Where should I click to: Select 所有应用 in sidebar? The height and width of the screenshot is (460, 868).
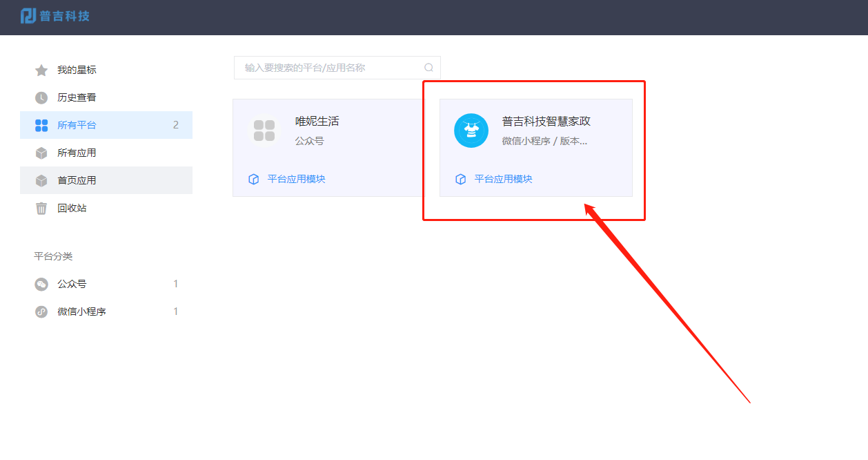click(x=106, y=153)
